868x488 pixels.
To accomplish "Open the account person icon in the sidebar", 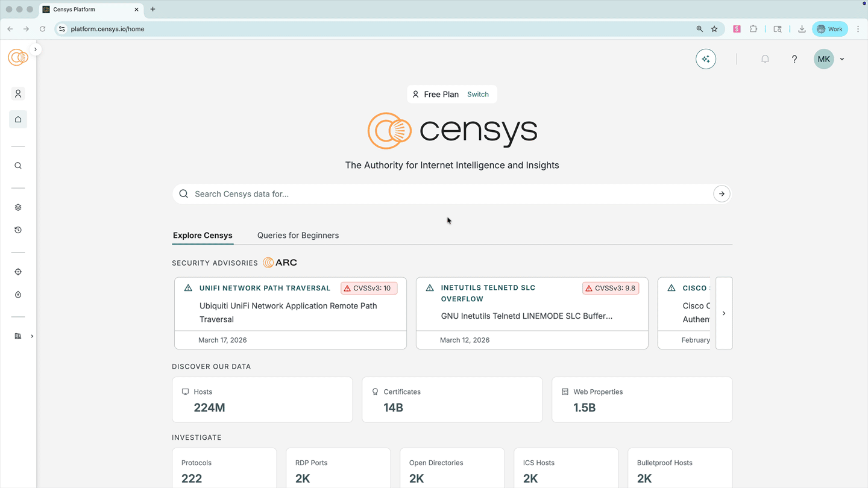I will (x=18, y=94).
